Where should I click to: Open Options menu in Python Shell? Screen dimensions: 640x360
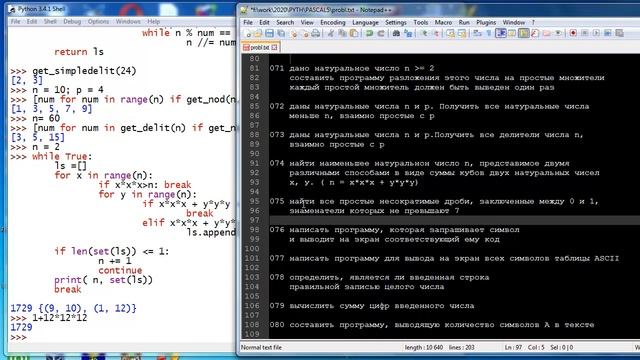coord(98,22)
